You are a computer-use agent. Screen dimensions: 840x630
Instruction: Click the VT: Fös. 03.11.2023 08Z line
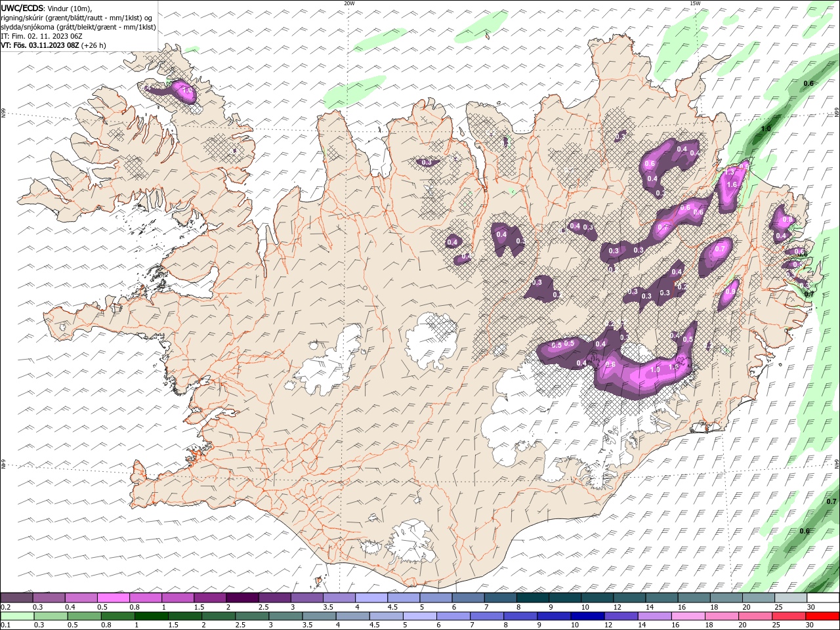(x=40, y=45)
